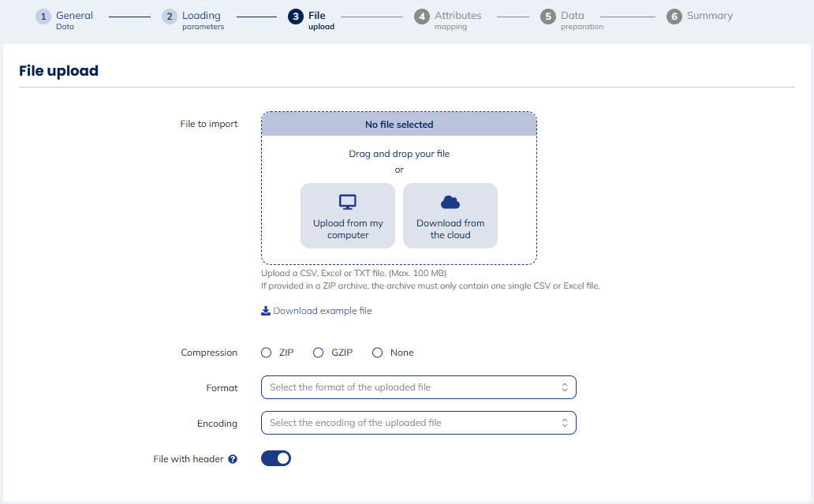Click the computer monitor upload icon
Image resolution: width=814 pixels, height=504 pixels.
pyautogui.click(x=348, y=202)
